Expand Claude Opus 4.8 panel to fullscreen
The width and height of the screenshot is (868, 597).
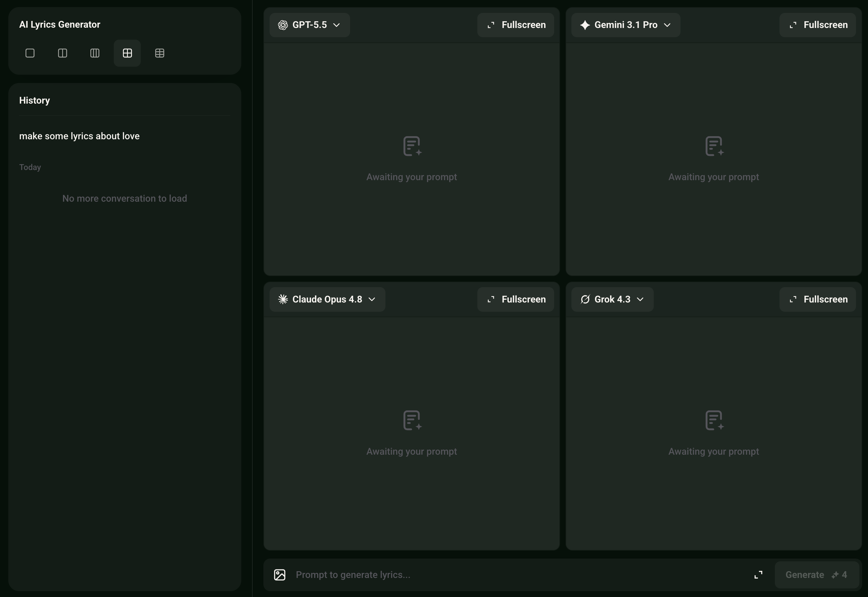pos(516,299)
